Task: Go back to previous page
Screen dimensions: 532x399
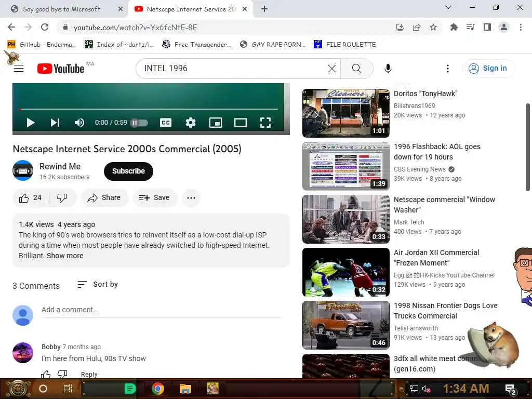Action: tap(11, 27)
